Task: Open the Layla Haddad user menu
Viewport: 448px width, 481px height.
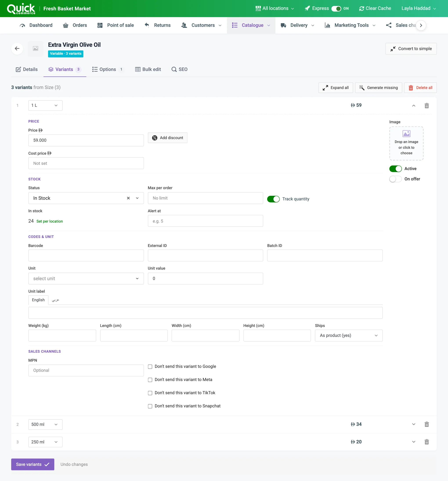Action: coord(419,9)
